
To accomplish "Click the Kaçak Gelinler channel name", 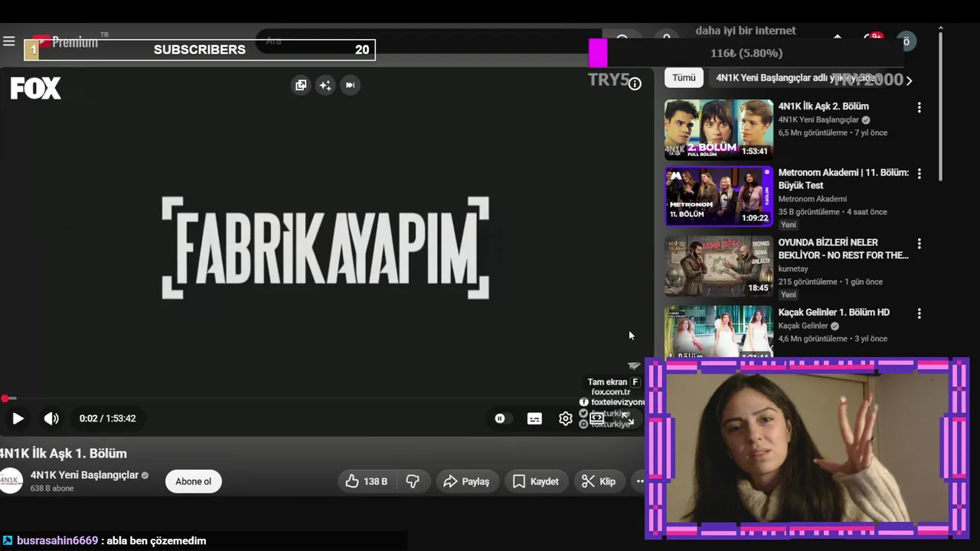I will click(803, 326).
